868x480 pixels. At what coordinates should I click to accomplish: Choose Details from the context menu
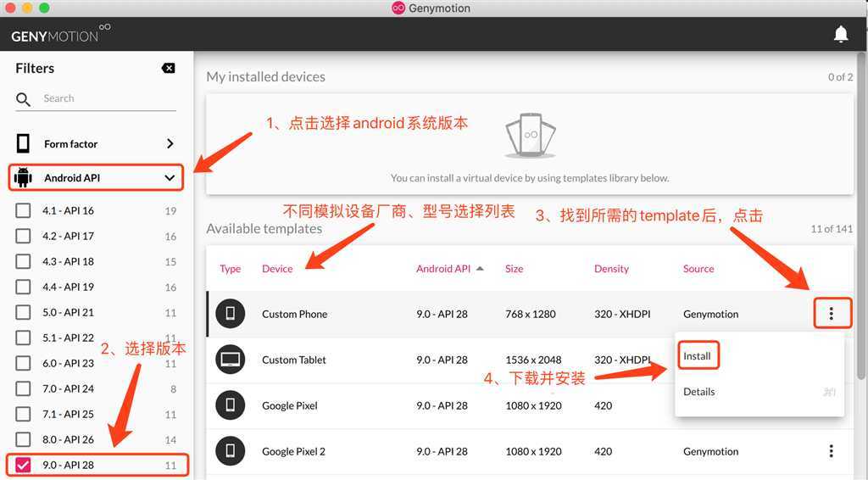pos(699,392)
